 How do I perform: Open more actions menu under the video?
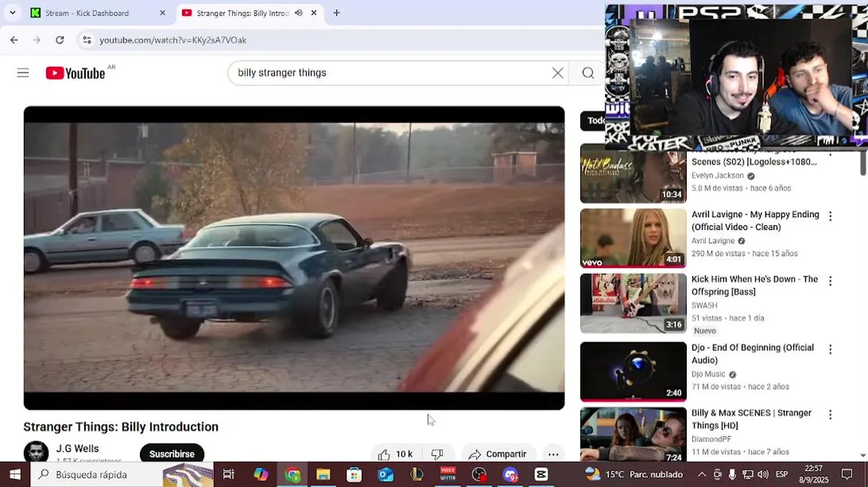(x=553, y=454)
